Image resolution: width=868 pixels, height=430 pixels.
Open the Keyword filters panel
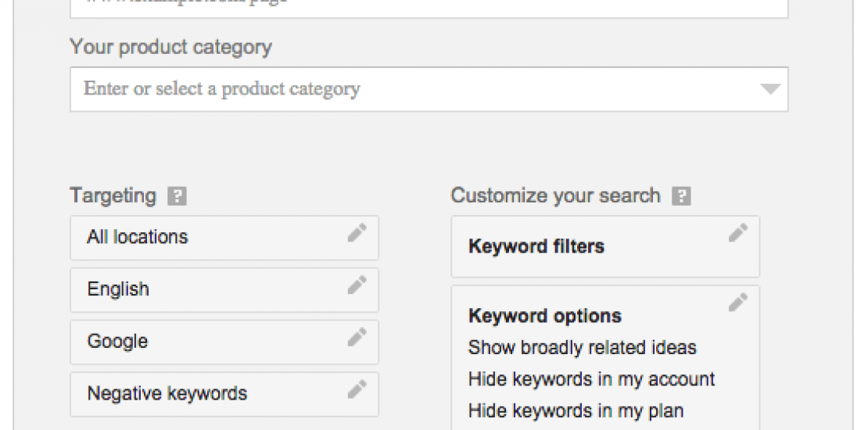pos(594,247)
